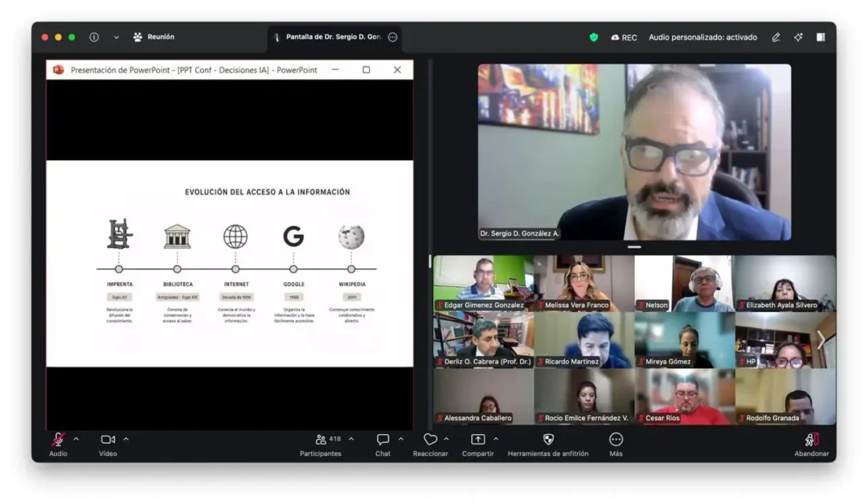This screenshot has height=504, width=868.
Task: Select Melissa Vera Franco's video thumbnail
Action: click(583, 283)
